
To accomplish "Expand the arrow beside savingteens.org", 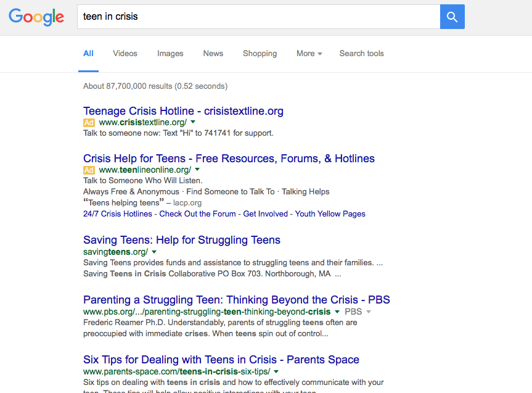I will (154, 252).
